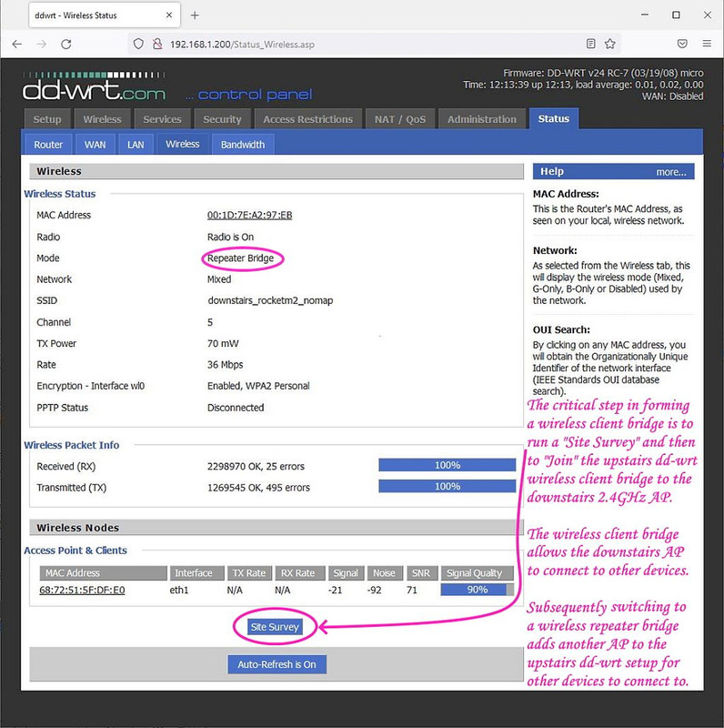Click the 90% Signal Quality bar

click(x=478, y=589)
